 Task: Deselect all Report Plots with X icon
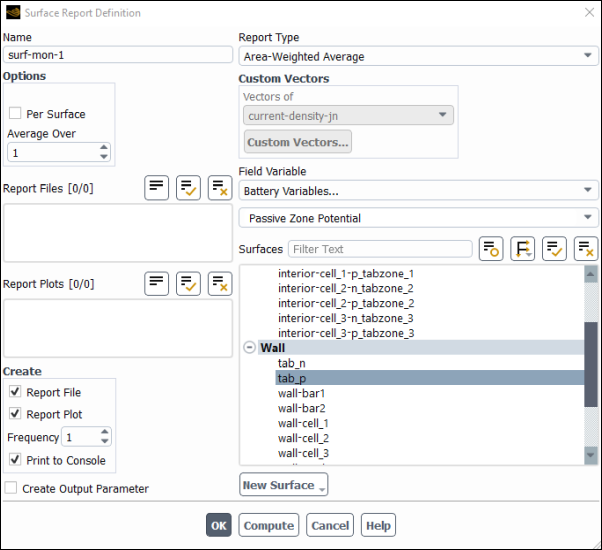coord(220,283)
